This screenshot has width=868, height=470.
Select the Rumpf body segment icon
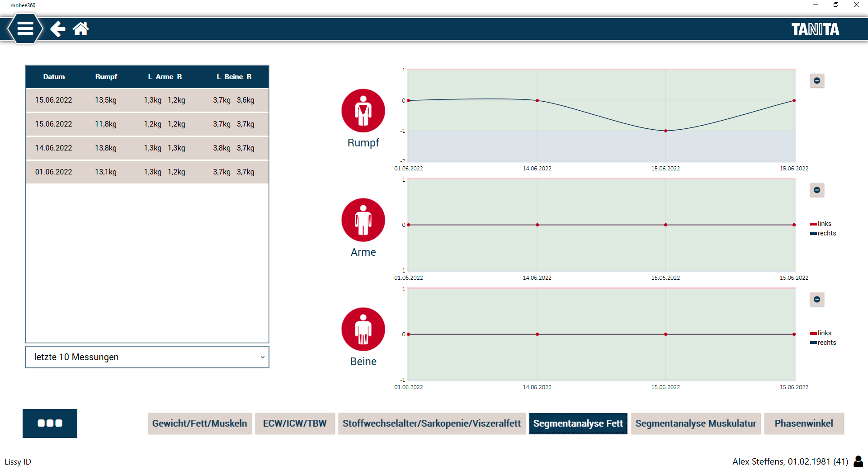(x=363, y=111)
